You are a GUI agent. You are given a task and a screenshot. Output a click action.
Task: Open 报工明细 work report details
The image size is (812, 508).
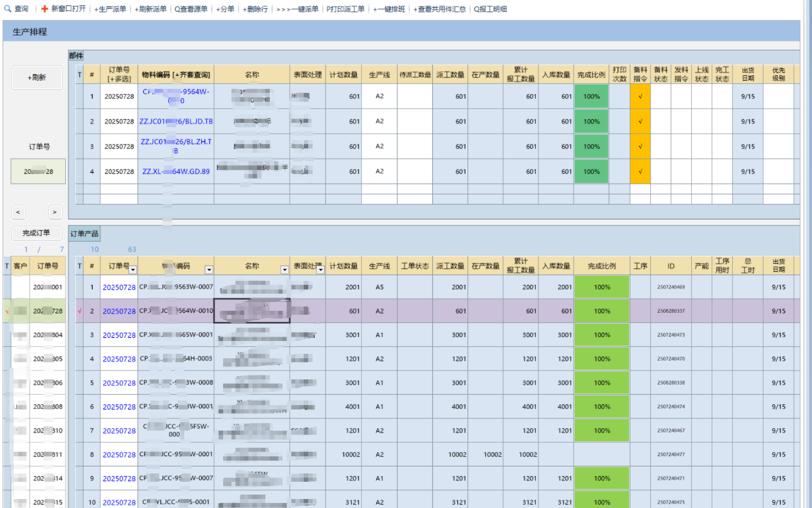point(490,9)
